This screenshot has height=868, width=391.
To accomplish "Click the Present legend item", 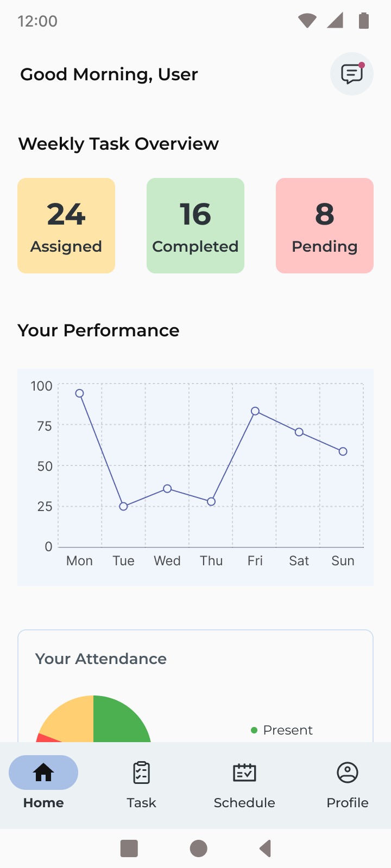I will (282, 730).
